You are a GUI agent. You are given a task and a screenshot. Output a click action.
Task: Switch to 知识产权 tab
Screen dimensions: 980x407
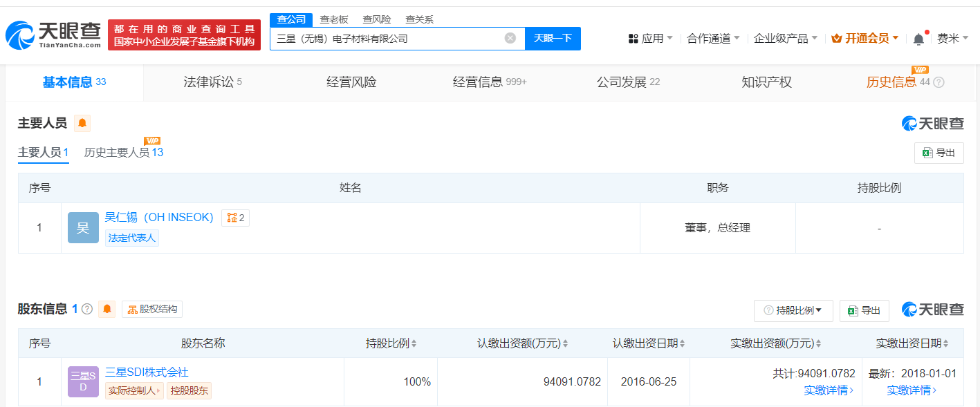[x=766, y=82]
